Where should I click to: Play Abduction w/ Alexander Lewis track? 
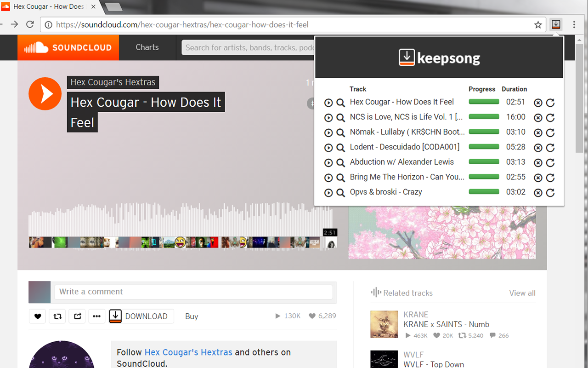coord(328,163)
